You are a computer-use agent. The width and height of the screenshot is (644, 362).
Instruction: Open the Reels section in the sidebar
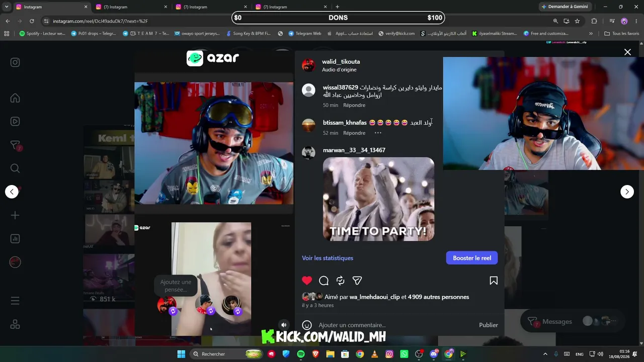coord(15,121)
